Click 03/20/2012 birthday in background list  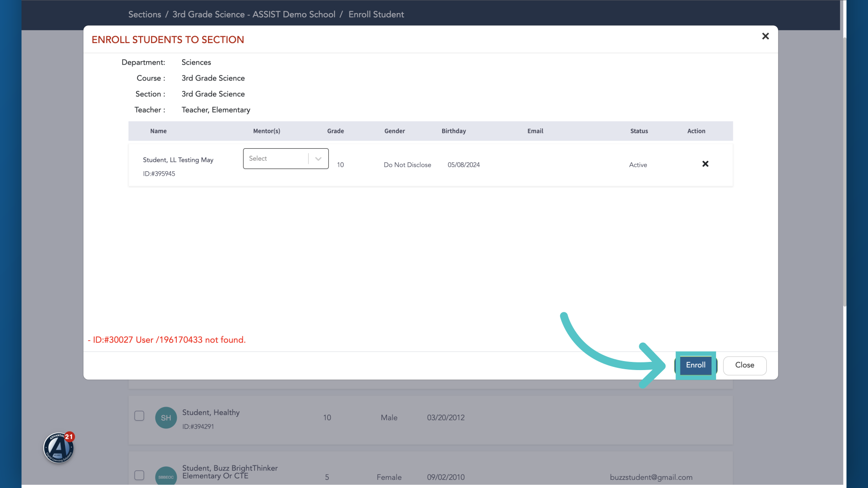(446, 418)
